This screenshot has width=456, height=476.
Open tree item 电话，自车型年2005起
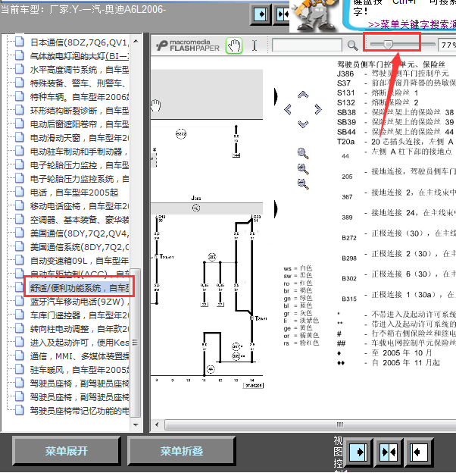74,193
